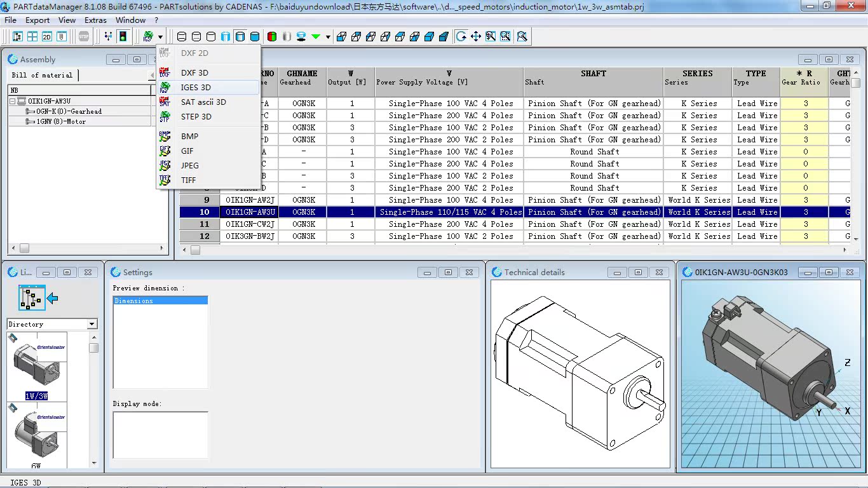The image size is (868, 488).
Task: Select the highlighted shaded-with-edges cylinder mode
Action: pyautogui.click(x=240, y=36)
